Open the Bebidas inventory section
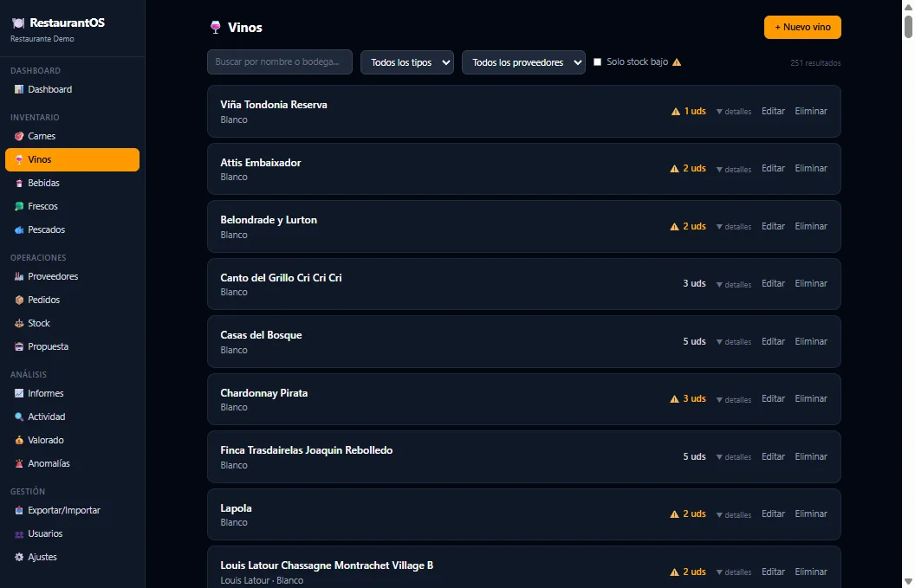The width and height of the screenshot is (915, 588). [x=73, y=183]
